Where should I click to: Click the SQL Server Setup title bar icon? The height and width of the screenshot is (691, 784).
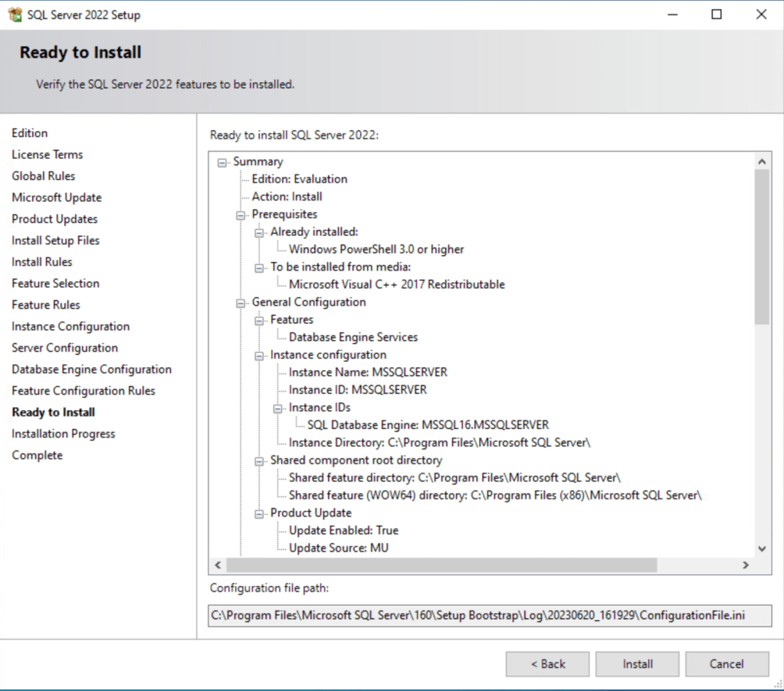pyautogui.click(x=15, y=15)
